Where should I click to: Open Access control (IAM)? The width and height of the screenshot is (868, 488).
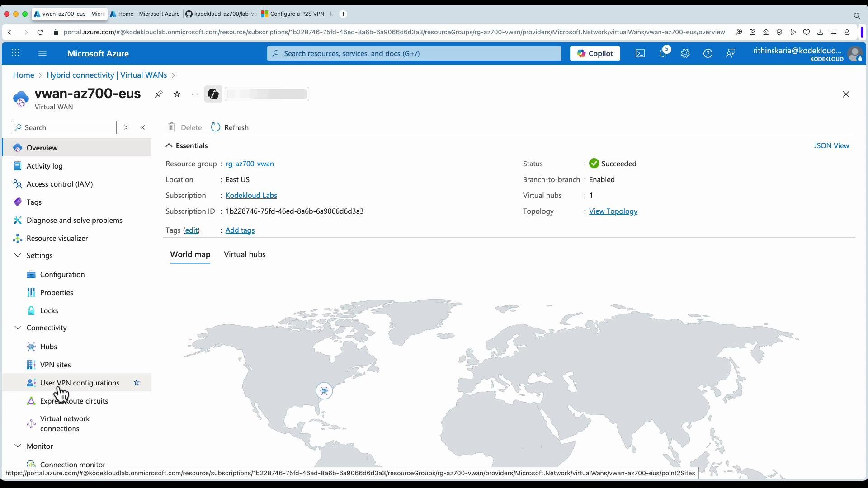[77, 184]
